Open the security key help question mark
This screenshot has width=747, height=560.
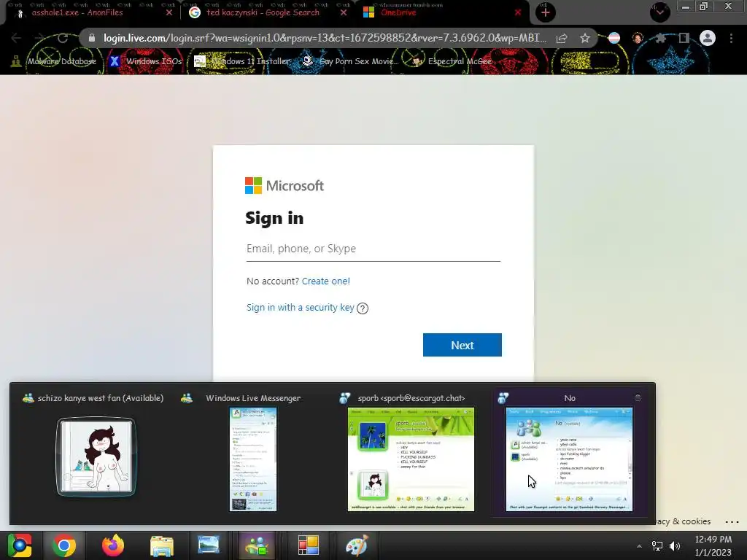[363, 308]
